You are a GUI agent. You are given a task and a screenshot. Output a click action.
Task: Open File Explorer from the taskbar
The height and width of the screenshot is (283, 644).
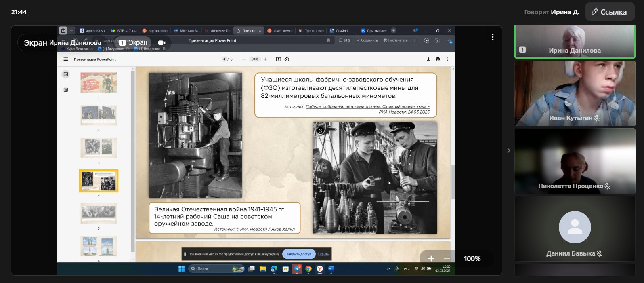pos(263,269)
